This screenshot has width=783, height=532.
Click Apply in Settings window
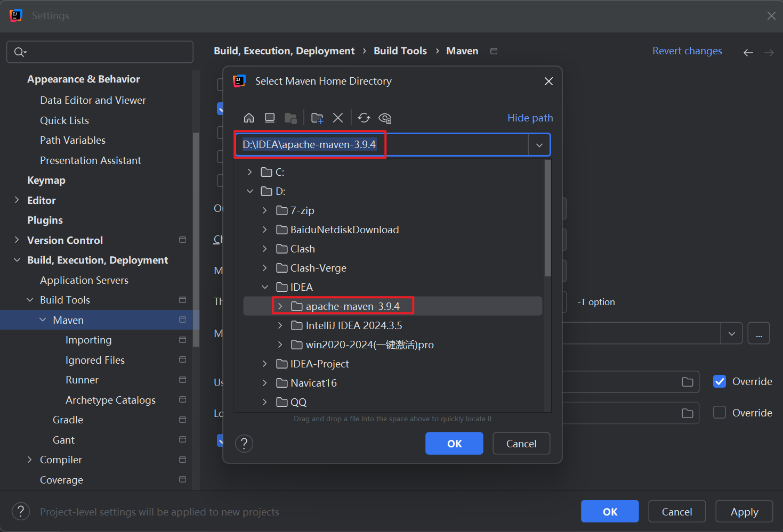point(744,512)
